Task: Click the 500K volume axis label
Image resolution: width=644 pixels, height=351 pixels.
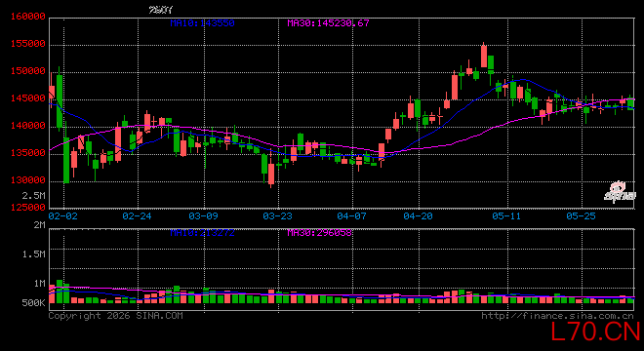Action: point(34,303)
